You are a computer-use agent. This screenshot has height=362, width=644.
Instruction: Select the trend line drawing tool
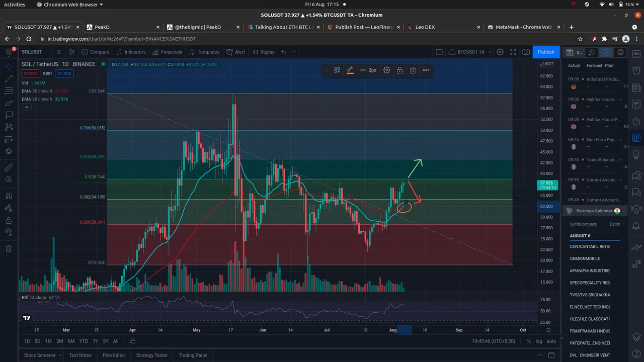[9, 79]
